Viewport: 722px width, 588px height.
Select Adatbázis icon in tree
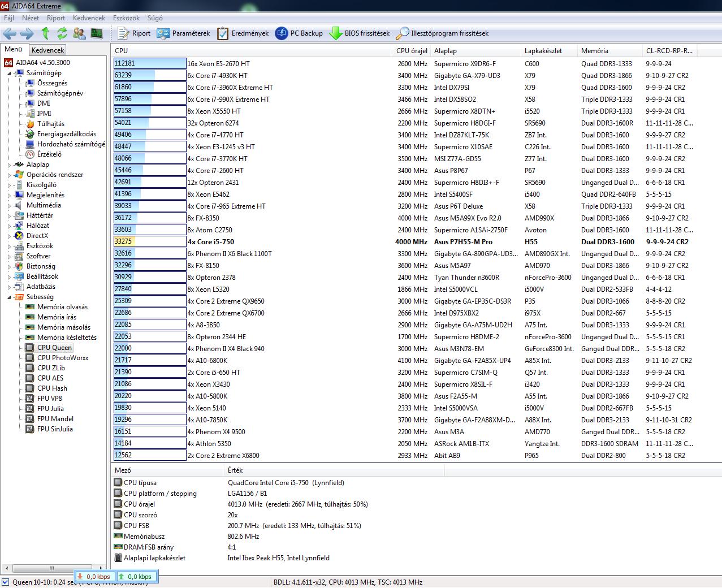pos(19,287)
